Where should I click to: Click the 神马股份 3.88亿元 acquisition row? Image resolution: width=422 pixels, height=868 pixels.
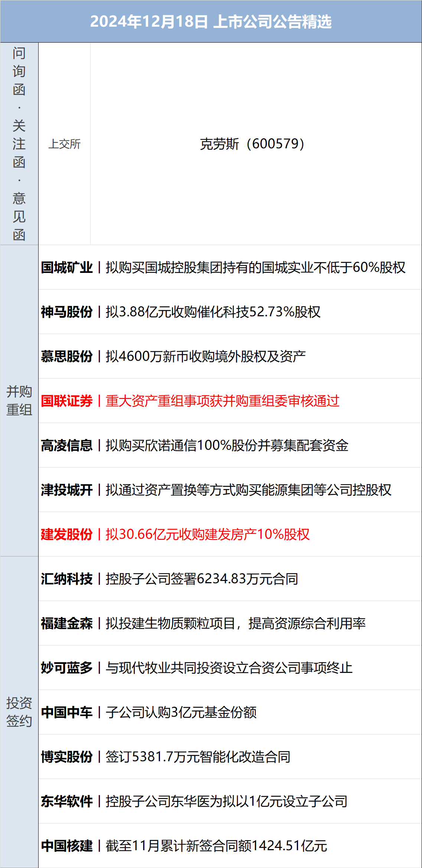coord(181,312)
